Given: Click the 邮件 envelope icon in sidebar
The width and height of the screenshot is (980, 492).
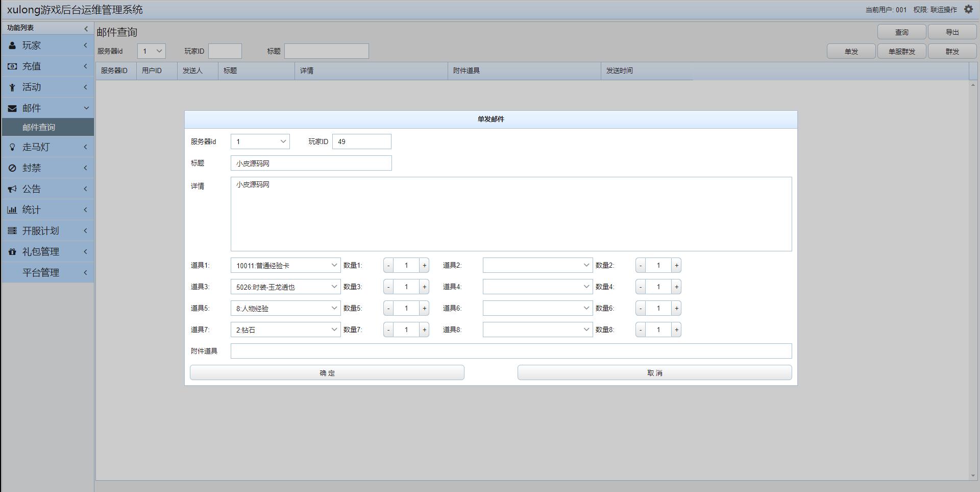Looking at the screenshot, I should coord(12,108).
